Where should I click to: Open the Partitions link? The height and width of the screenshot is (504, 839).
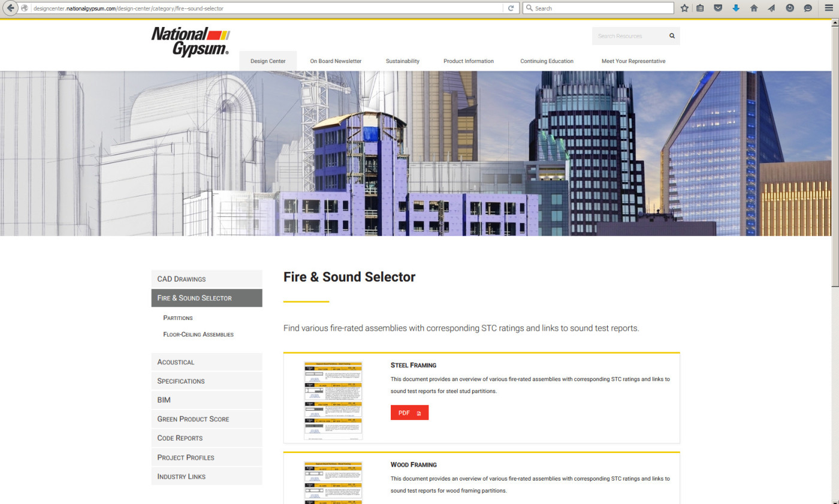pyautogui.click(x=177, y=318)
